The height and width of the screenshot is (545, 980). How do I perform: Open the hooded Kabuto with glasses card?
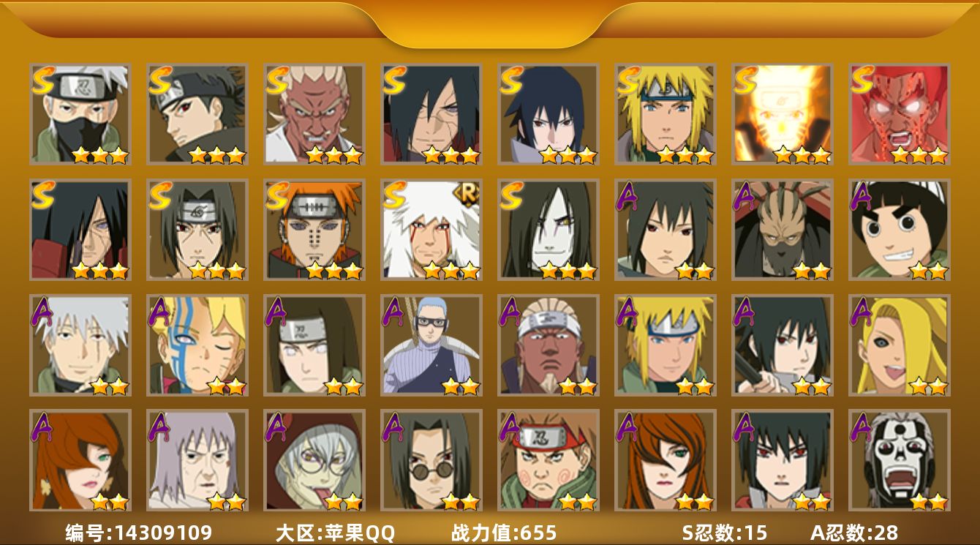tap(314, 460)
